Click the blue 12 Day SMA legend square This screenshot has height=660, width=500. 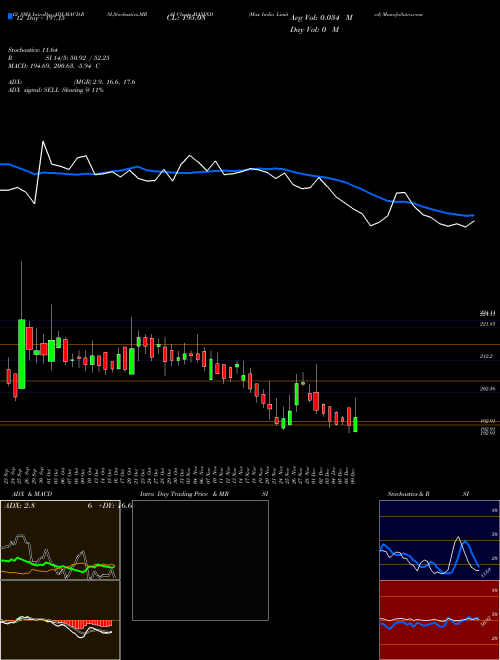10,16
